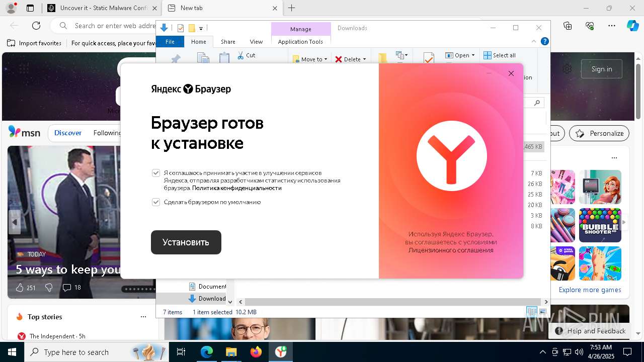
Task: Open Application Tools tab in Explorer
Action: 300,42
